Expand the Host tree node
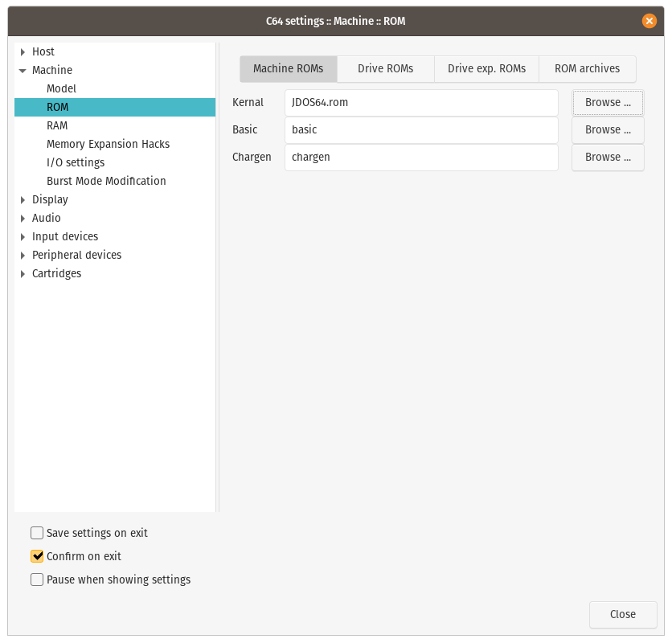 [x=23, y=52]
